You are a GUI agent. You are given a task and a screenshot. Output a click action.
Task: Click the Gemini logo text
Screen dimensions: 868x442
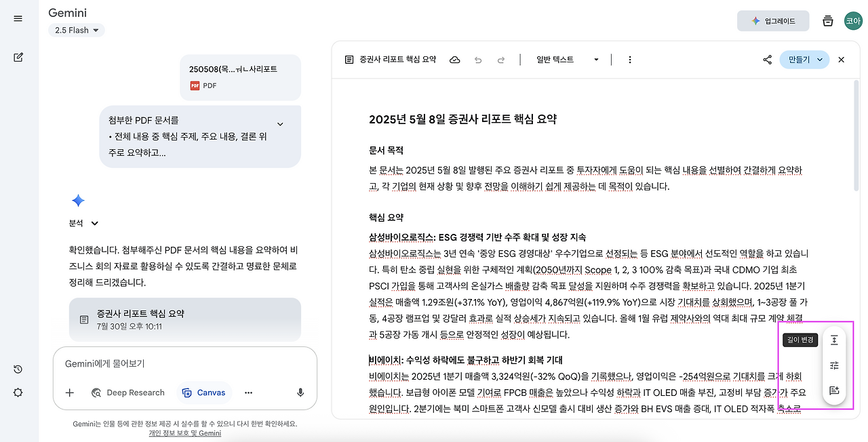tap(67, 13)
